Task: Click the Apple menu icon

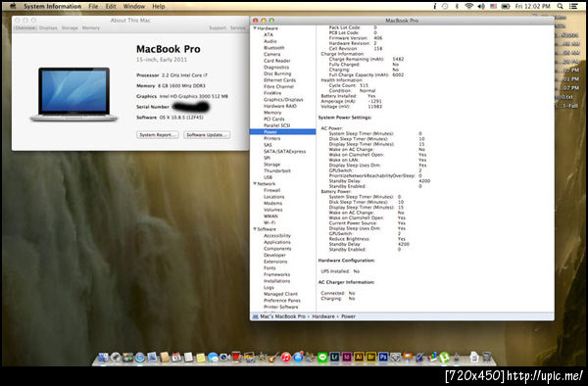Action: 13,6
